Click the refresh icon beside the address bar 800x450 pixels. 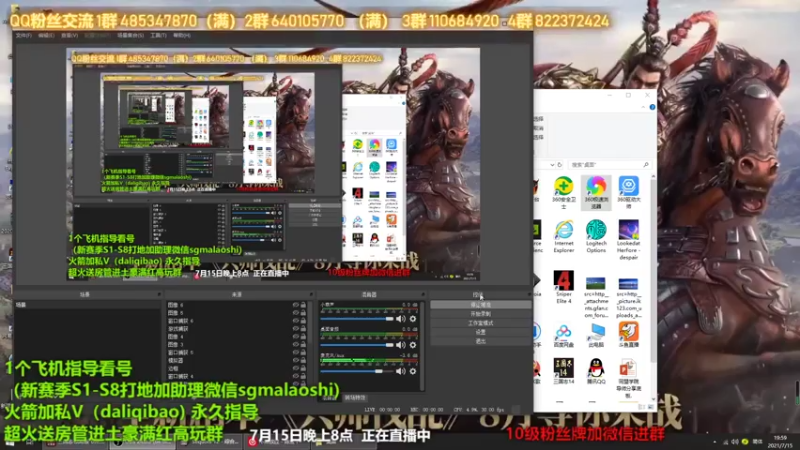pos(560,165)
